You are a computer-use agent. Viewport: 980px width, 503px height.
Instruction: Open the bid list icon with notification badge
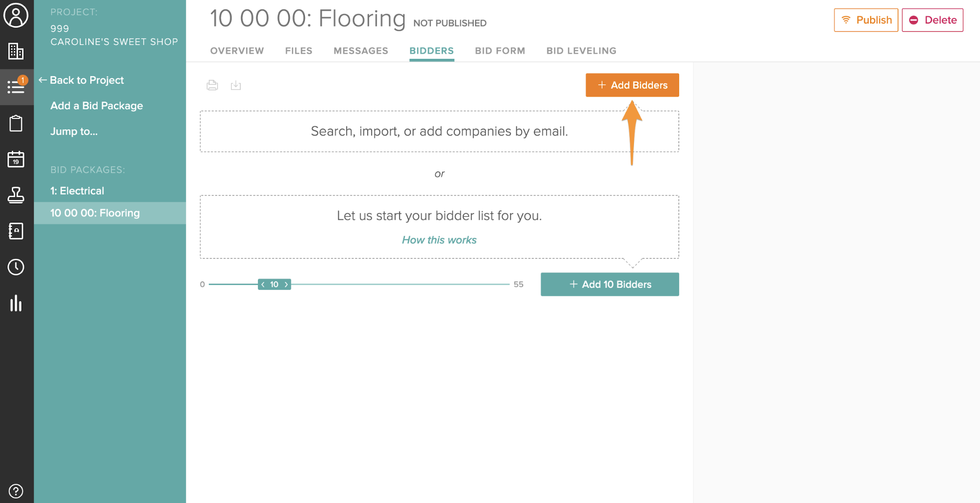[x=16, y=87]
